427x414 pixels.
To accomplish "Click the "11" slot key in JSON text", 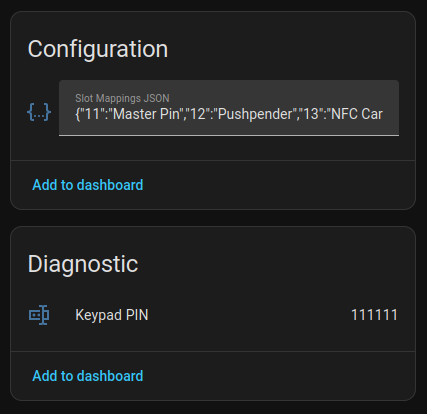I will (x=93, y=114).
